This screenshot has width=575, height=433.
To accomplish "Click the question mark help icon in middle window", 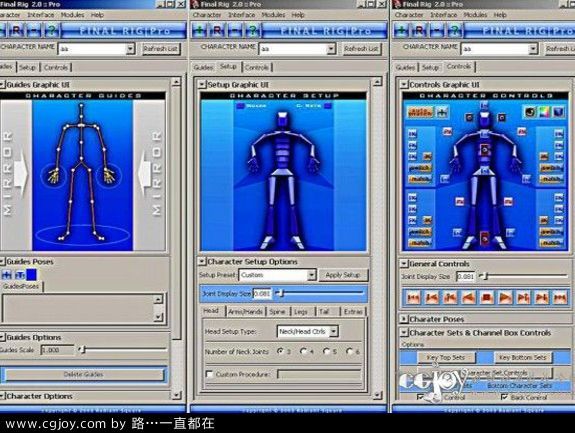I will pyautogui.click(x=253, y=30).
